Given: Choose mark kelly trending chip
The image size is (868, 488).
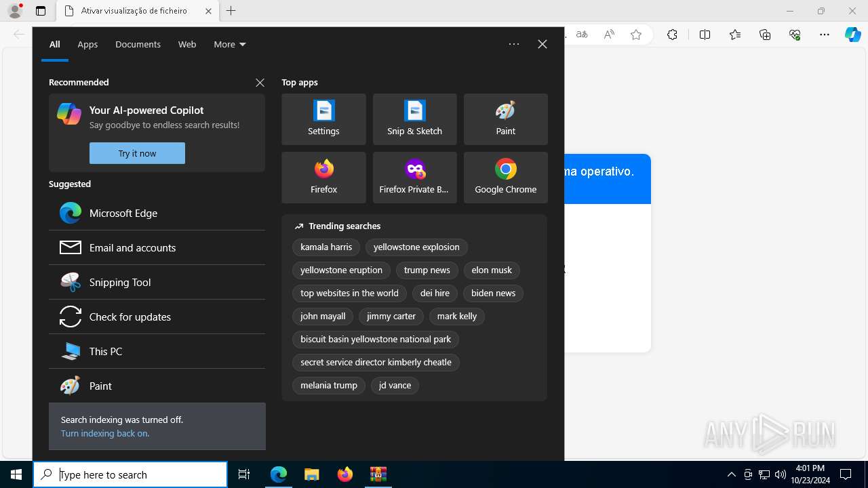Looking at the screenshot, I should 456,317.
